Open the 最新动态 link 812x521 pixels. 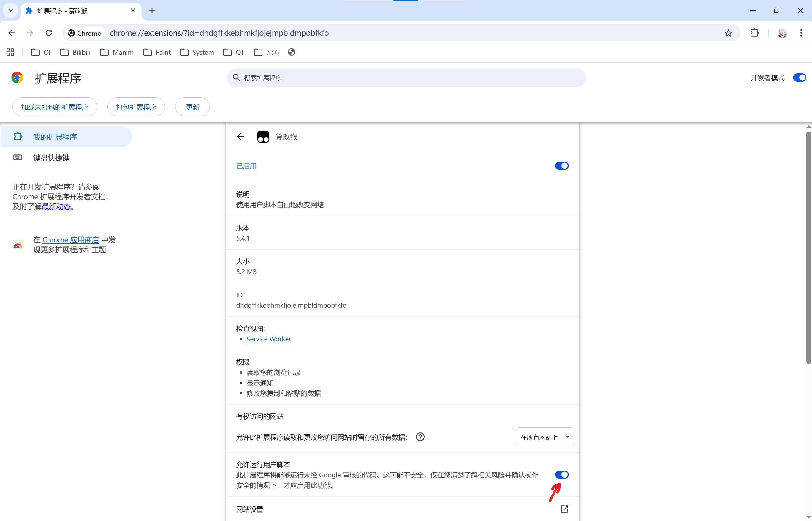(56, 206)
